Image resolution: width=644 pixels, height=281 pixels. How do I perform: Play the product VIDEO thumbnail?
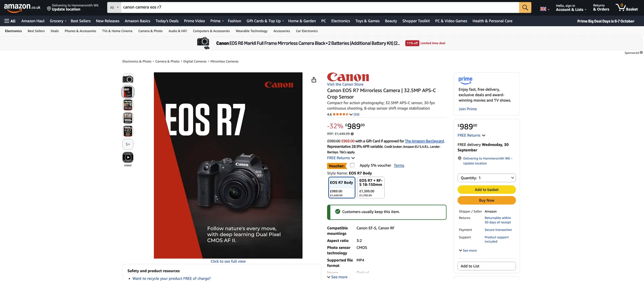pos(128,157)
